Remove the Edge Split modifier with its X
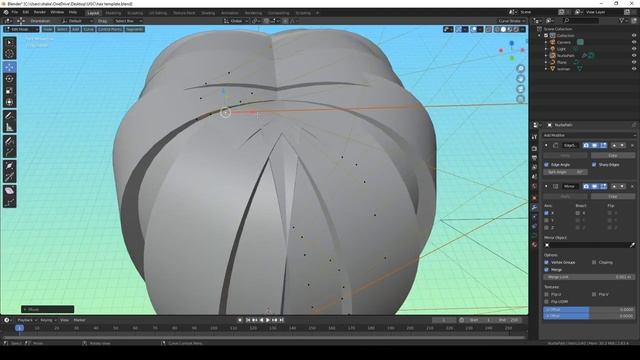Screen dimensions: 640x360 tap(632, 145)
